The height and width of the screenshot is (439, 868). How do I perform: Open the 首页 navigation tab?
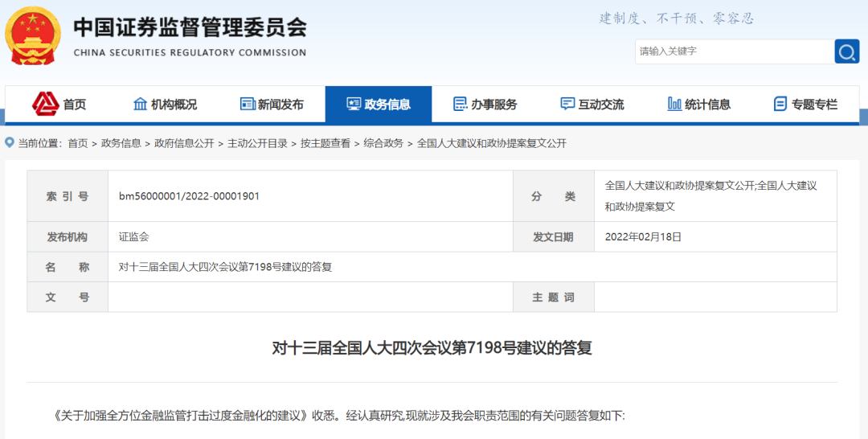click(x=59, y=104)
